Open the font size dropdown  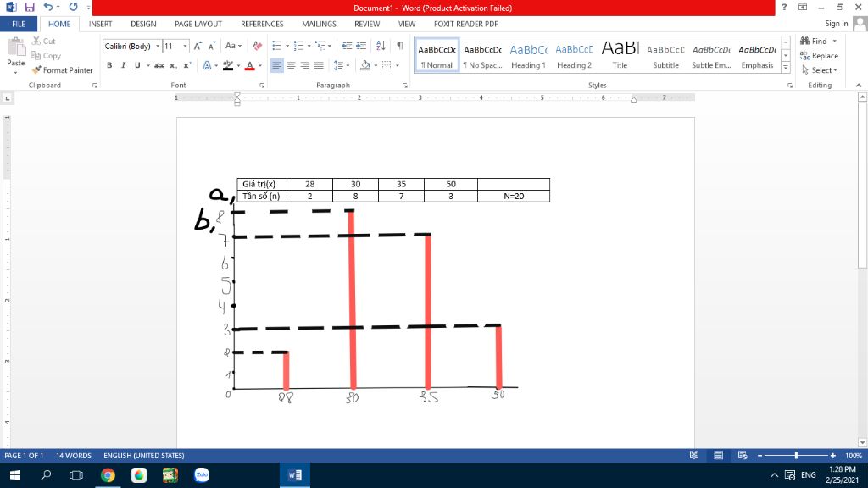point(185,46)
